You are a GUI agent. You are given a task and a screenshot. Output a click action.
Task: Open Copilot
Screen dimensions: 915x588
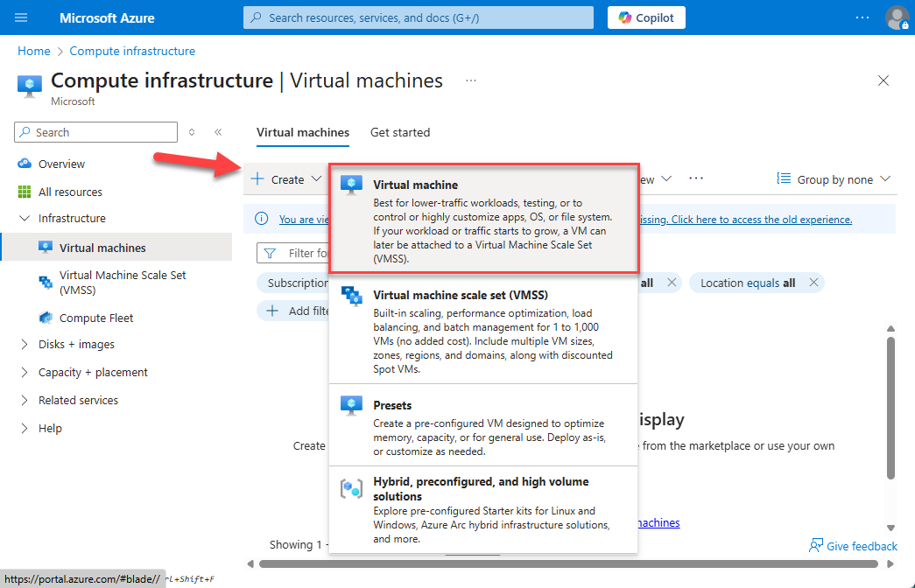(646, 17)
